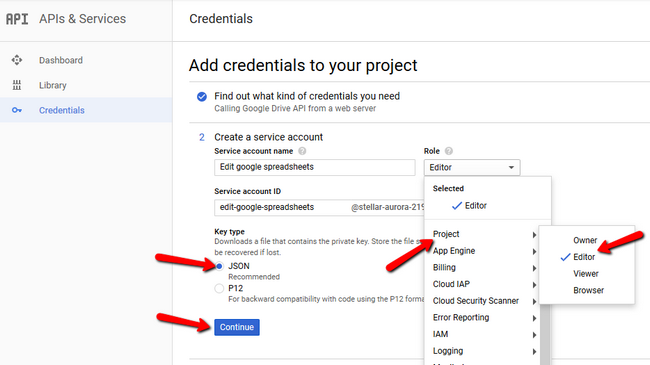Click help icon next to Role

click(449, 151)
